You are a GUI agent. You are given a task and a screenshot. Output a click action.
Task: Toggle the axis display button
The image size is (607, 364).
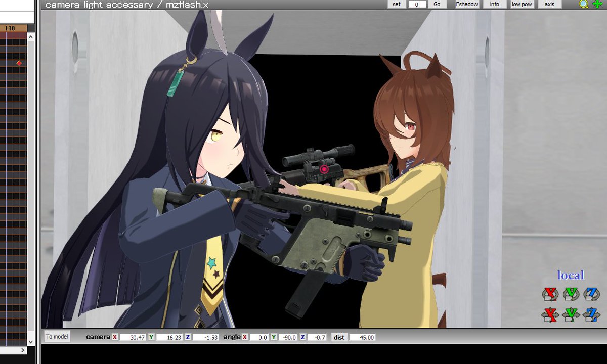(x=549, y=4)
